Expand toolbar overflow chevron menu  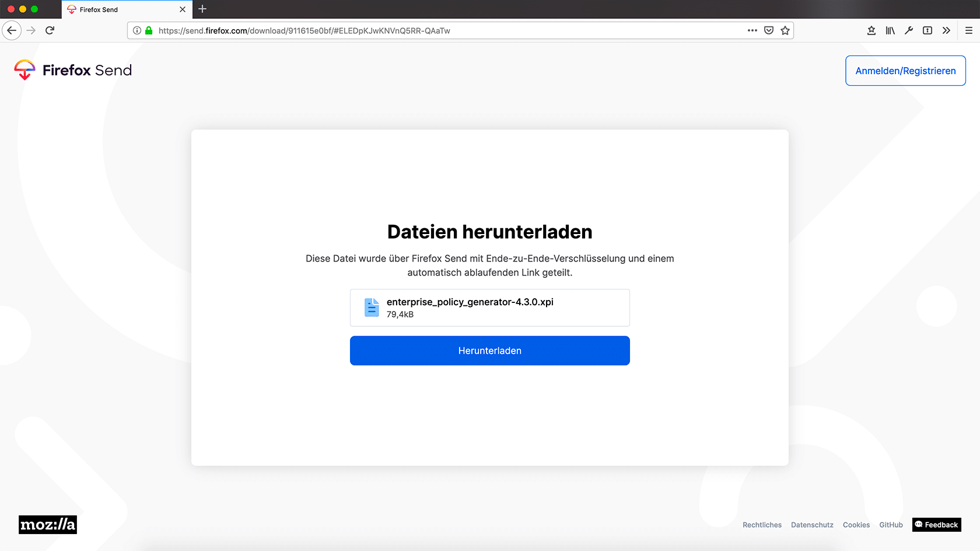[946, 30]
